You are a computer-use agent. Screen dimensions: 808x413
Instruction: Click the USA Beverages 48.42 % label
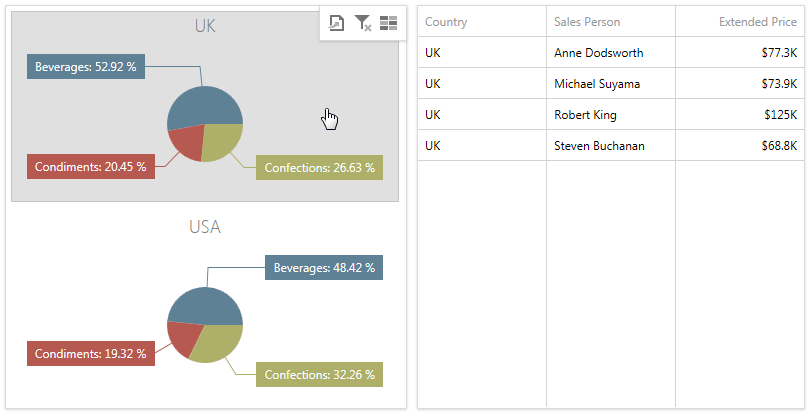coord(324,268)
